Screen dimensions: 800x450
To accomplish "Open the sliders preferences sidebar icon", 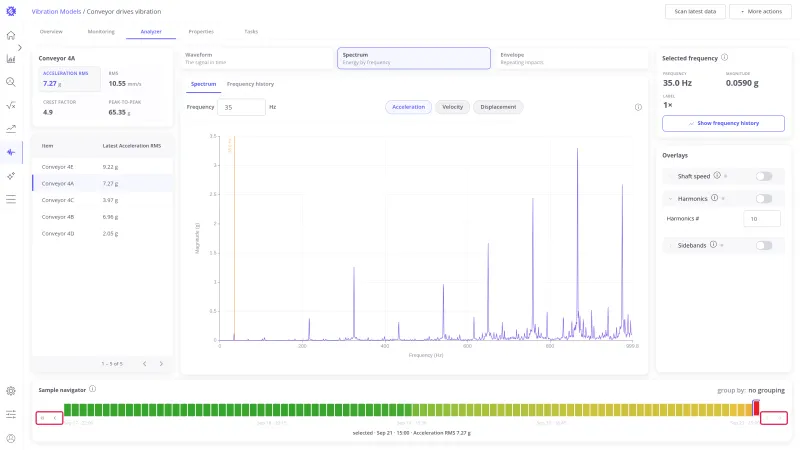I will [x=11, y=414].
